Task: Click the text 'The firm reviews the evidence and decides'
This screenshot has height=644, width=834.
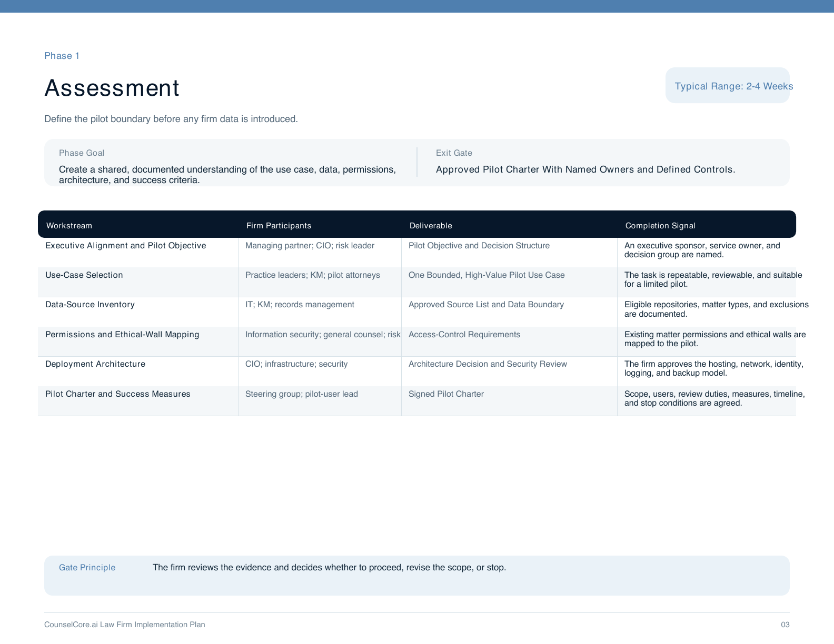Action: (x=329, y=568)
